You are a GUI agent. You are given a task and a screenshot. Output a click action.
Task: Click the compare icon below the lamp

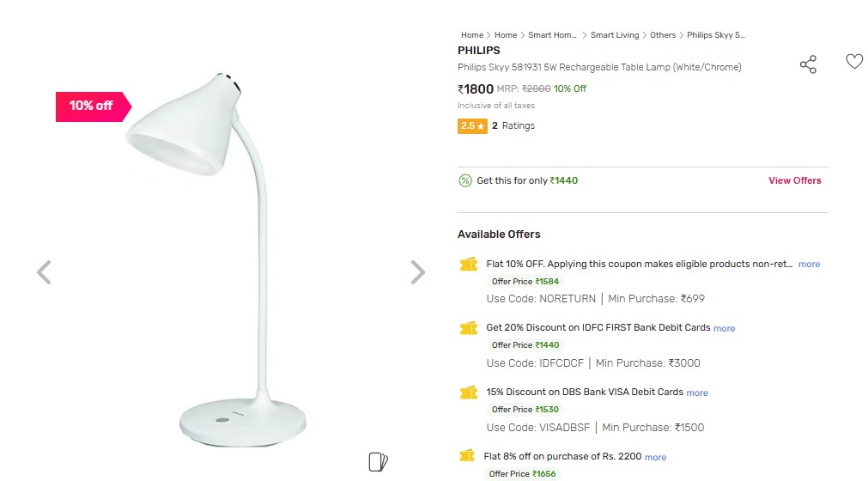click(378, 461)
